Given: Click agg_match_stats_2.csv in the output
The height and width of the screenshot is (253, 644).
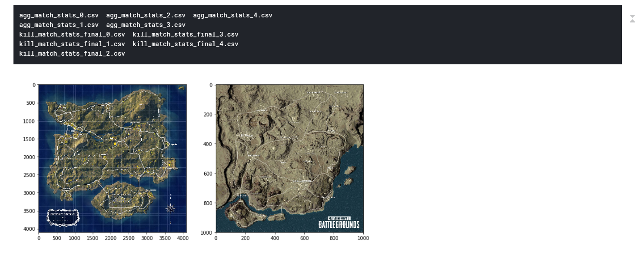Looking at the screenshot, I should click(146, 15).
